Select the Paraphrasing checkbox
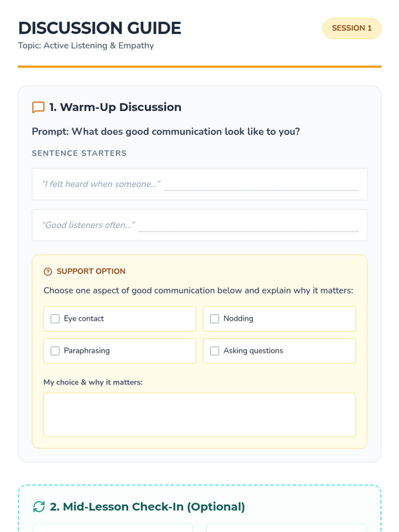The width and height of the screenshot is (399, 532). [55, 351]
